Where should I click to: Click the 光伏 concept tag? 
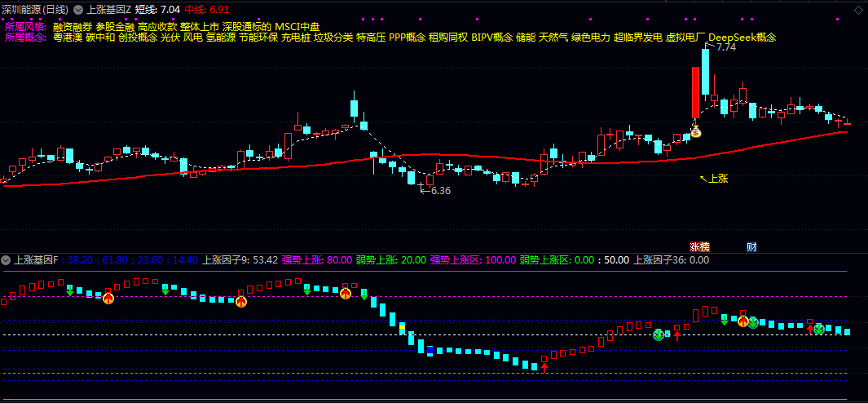point(170,38)
